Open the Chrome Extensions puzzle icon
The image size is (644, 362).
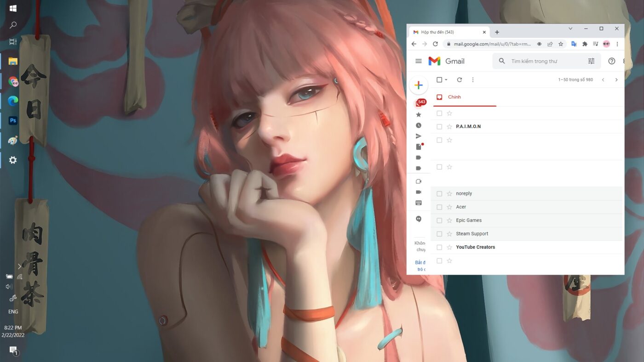585,44
